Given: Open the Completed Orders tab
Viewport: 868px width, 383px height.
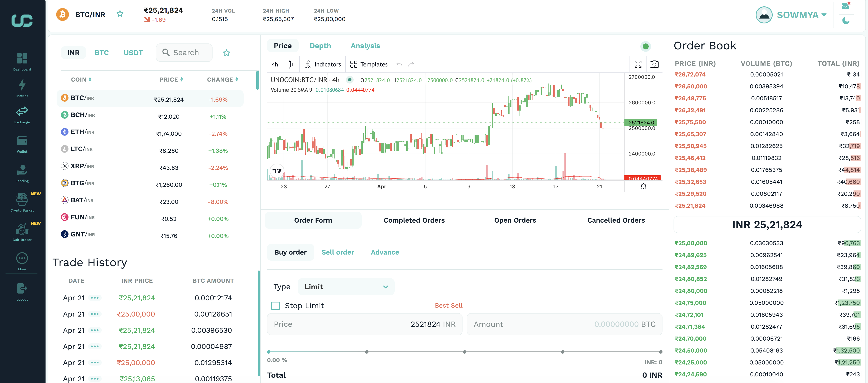Looking at the screenshot, I should pos(414,220).
